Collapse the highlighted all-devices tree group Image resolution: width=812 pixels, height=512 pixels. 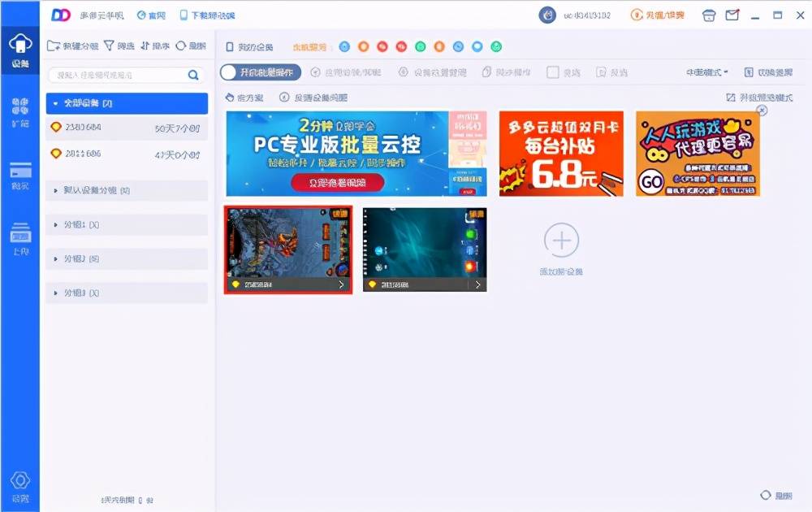point(127,103)
